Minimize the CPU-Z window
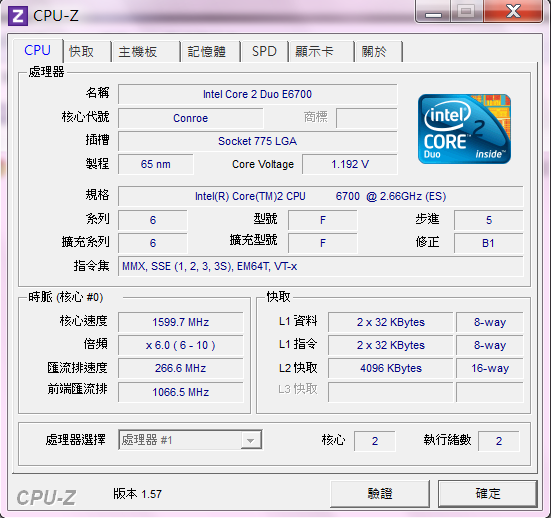This screenshot has width=551, height=518. (x=433, y=12)
